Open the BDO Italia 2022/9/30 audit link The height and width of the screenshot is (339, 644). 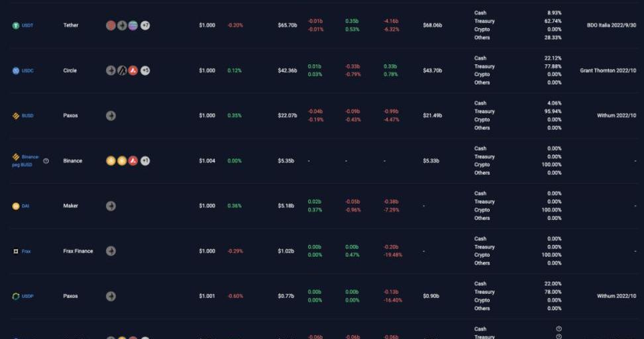[612, 25]
